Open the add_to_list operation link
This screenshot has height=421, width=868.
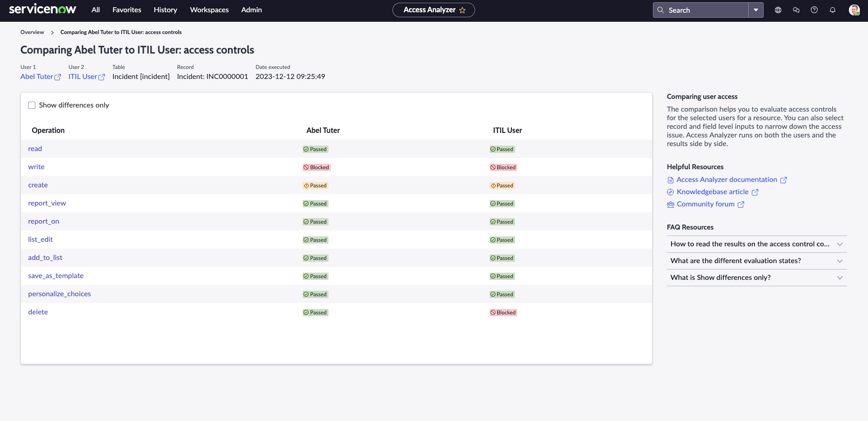click(45, 258)
